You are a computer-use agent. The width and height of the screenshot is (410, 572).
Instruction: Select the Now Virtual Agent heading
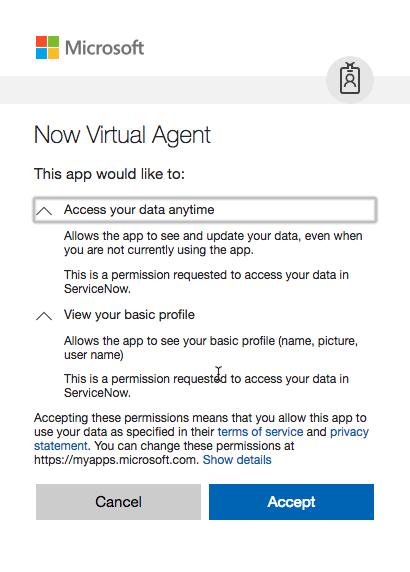[122, 135]
